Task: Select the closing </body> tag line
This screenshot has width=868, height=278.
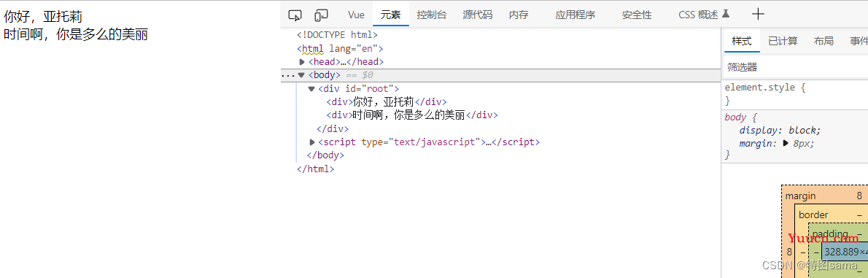Action: (325, 155)
